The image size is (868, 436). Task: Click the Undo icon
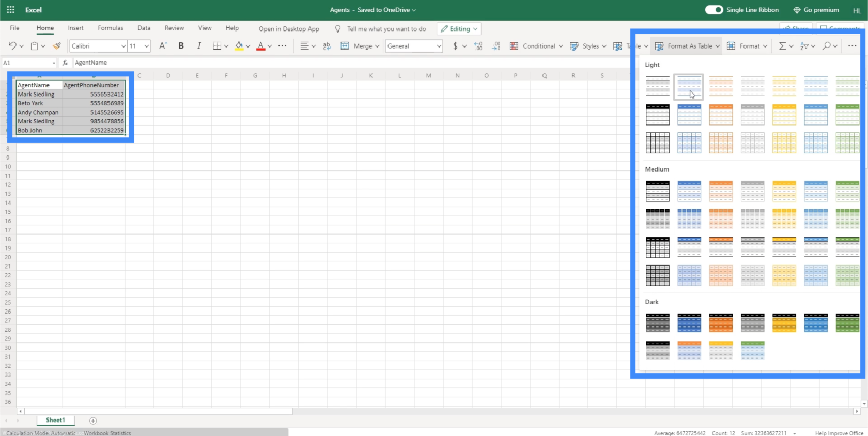click(x=12, y=46)
